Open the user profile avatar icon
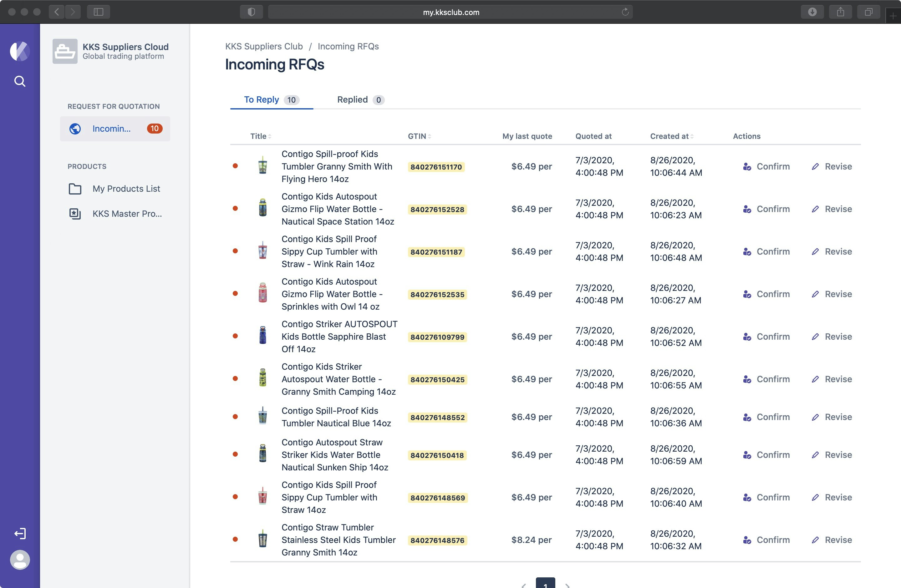Screen dimensions: 901x588 20,559
